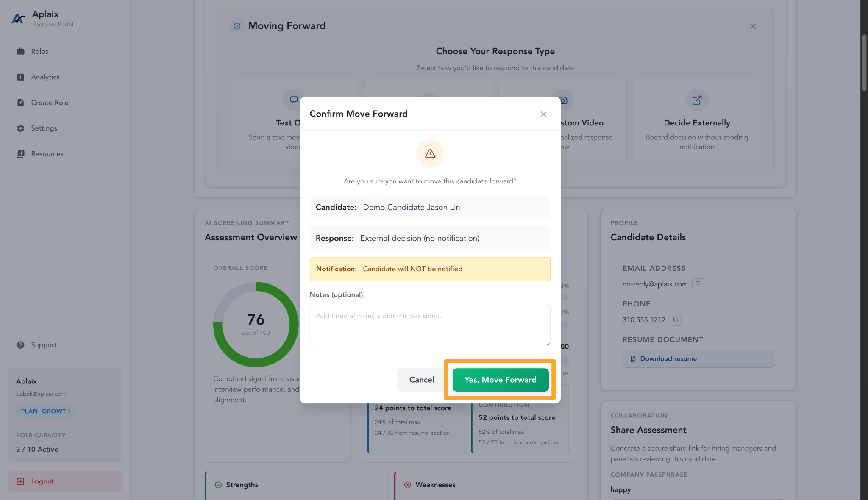Click the Share Assessment heading
The height and width of the screenshot is (500, 868).
tap(648, 430)
